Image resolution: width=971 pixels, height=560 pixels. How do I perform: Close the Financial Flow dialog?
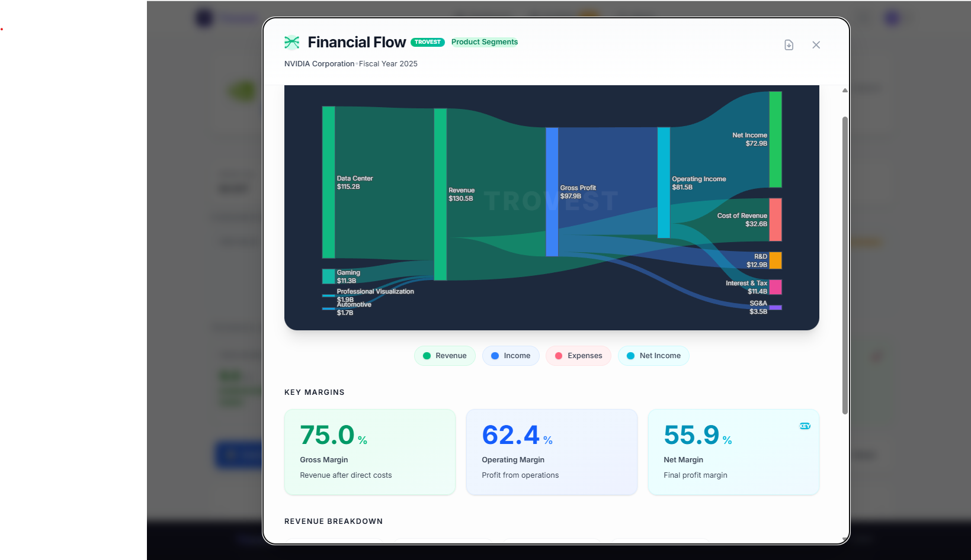[x=816, y=45]
